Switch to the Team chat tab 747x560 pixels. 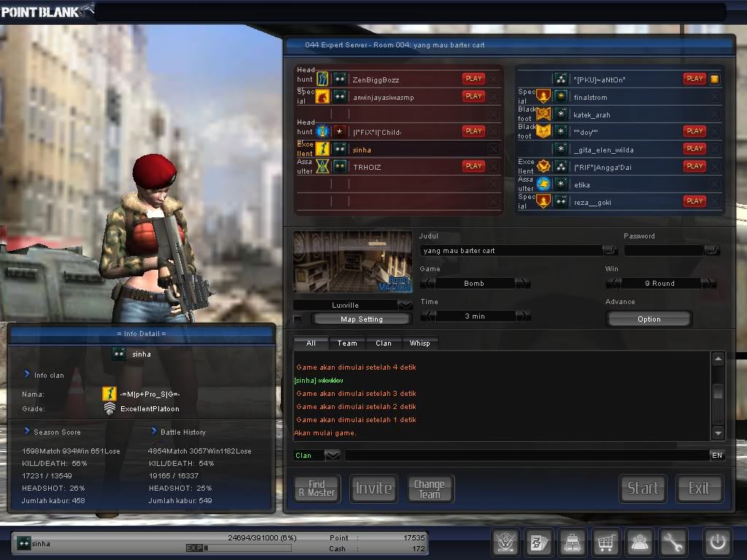[x=347, y=343]
